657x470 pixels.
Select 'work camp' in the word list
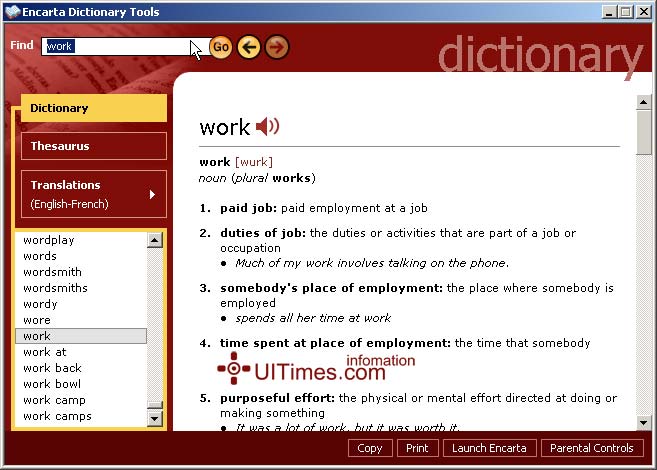coord(81,400)
